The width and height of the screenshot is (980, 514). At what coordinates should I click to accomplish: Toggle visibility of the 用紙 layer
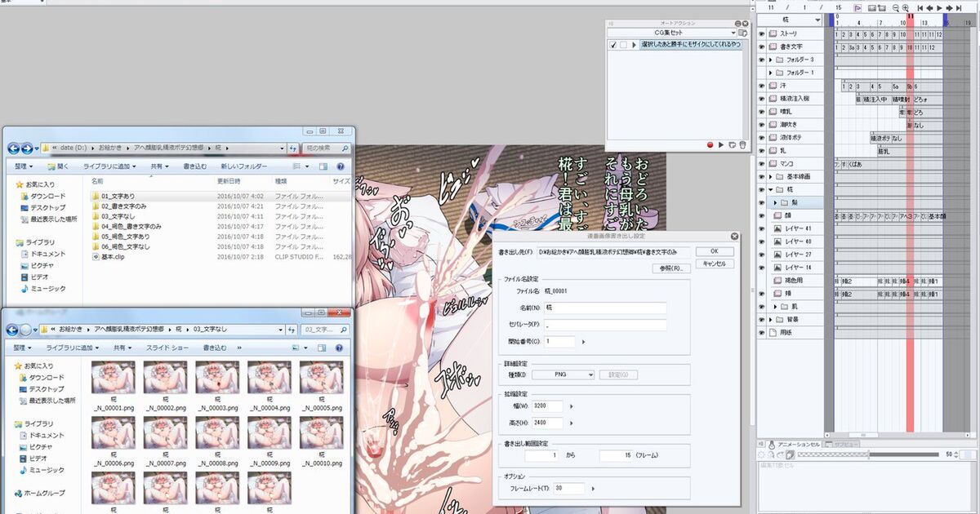[x=761, y=332]
